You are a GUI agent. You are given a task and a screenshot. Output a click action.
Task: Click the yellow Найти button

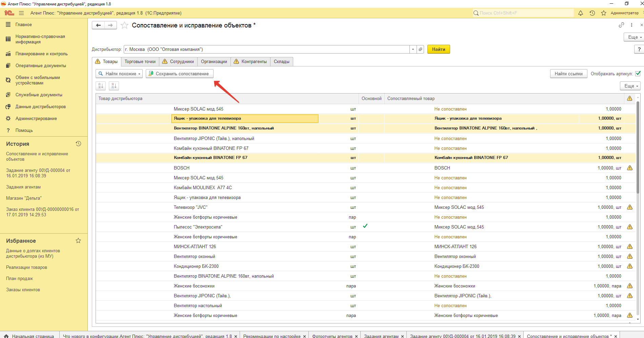439,49
